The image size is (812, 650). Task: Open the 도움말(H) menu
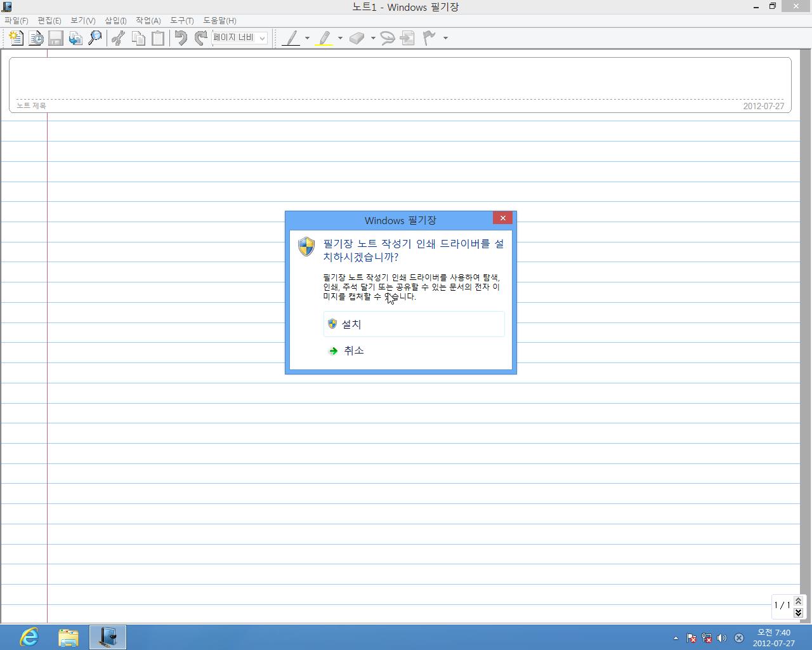pyautogui.click(x=219, y=20)
